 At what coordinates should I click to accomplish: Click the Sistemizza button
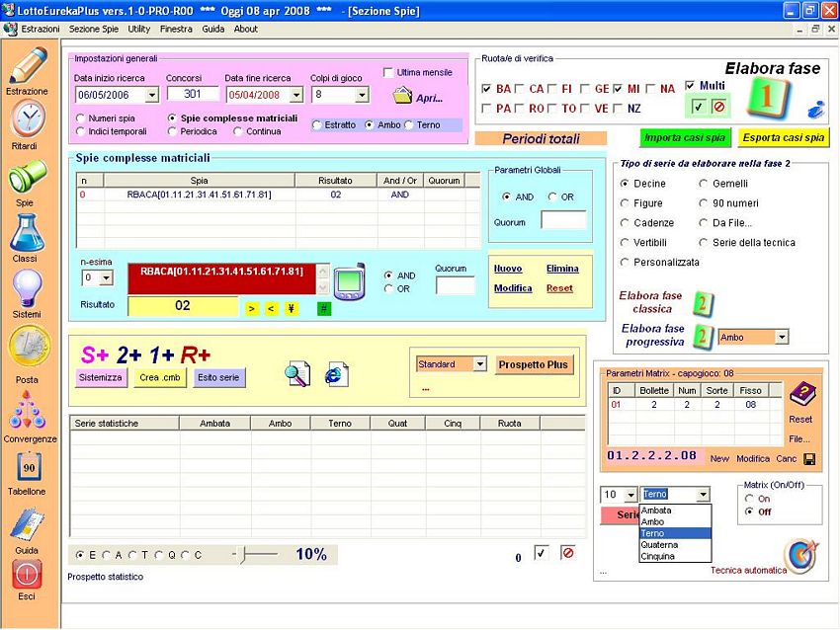pyautogui.click(x=101, y=377)
